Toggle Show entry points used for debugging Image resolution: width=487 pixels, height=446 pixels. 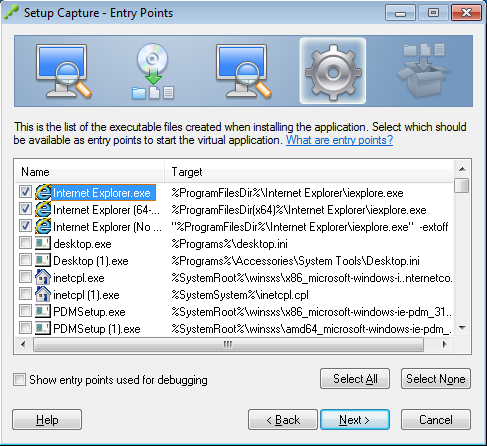point(19,380)
